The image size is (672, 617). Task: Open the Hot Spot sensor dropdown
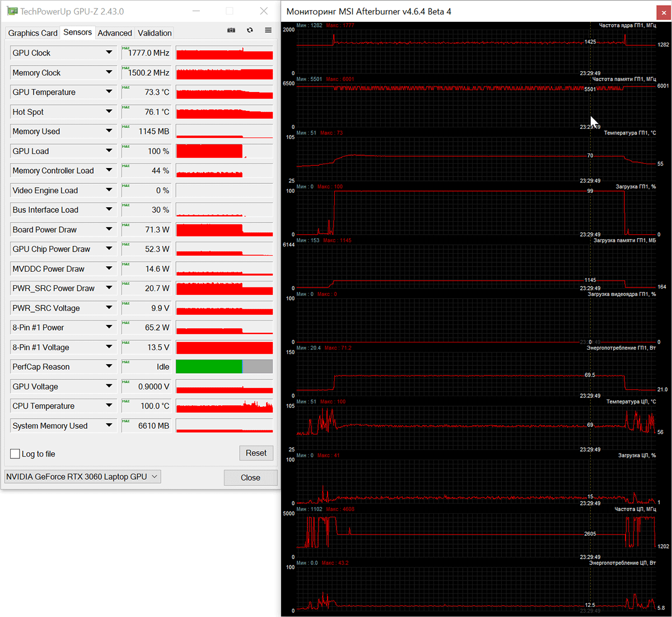click(109, 112)
